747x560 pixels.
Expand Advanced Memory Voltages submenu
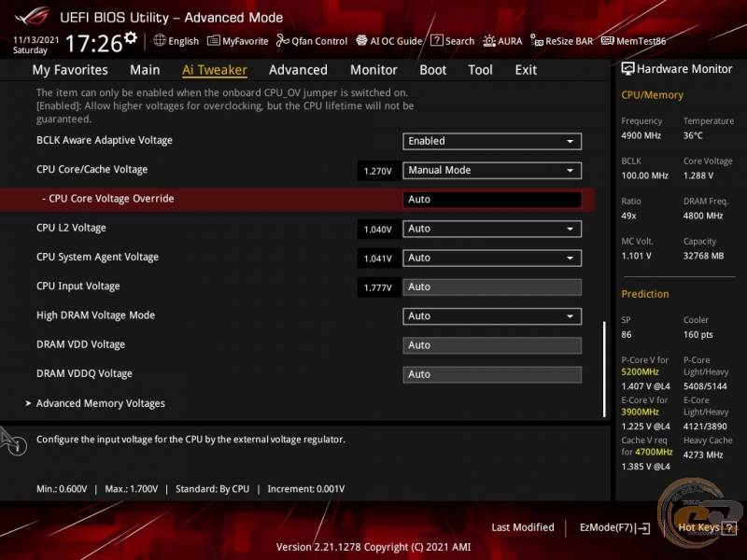[100, 403]
